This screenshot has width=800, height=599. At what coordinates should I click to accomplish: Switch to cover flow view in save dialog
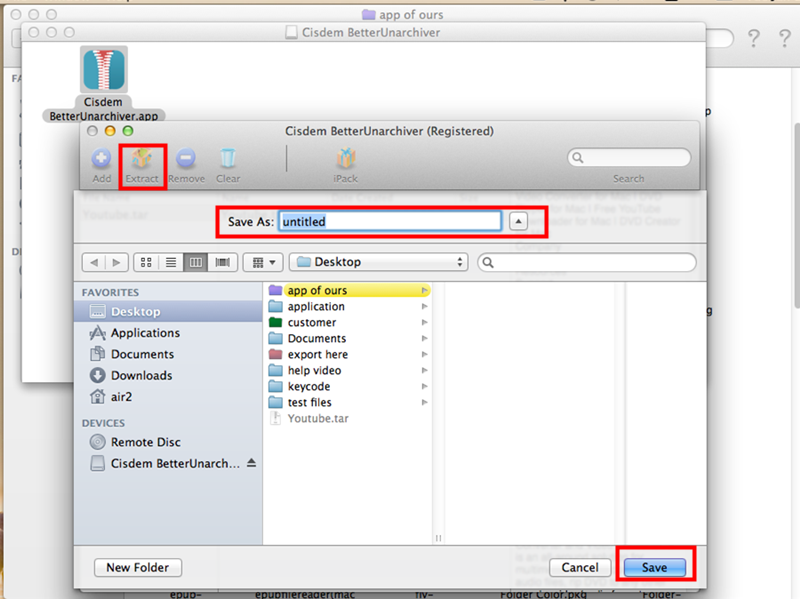coord(222,263)
